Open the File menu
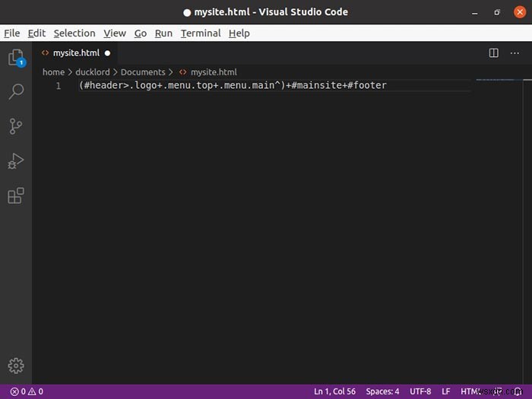The height and width of the screenshot is (399, 532). coord(12,33)
